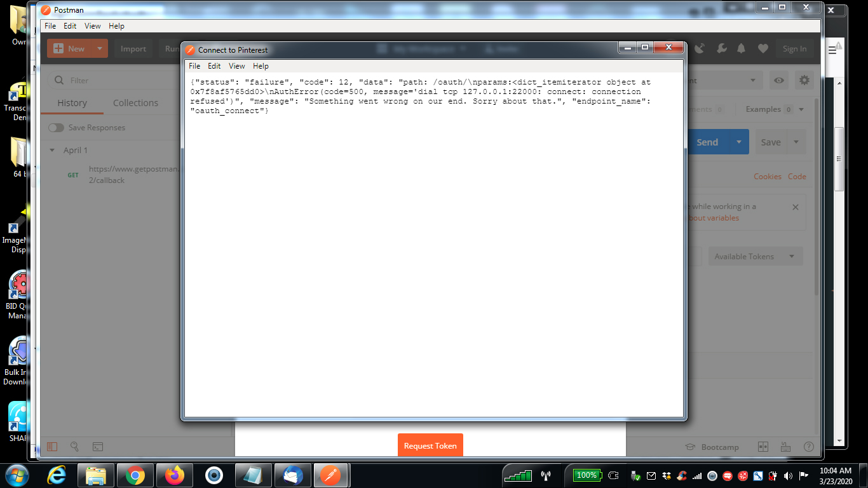868x488 pixels.
Task: Click the volume speaker tray icon
Action: click(x=788, y=475)
